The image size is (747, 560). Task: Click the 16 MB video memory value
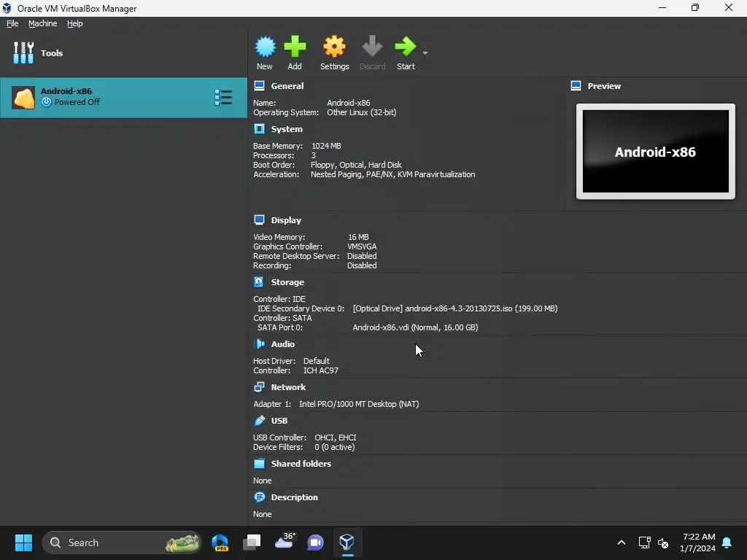(358, 237)
